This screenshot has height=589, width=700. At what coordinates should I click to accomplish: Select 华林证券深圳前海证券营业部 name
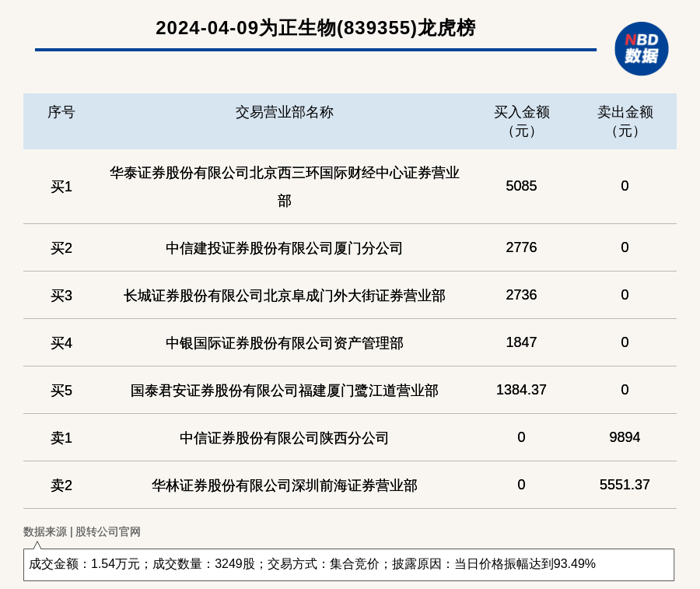(285, 485)
